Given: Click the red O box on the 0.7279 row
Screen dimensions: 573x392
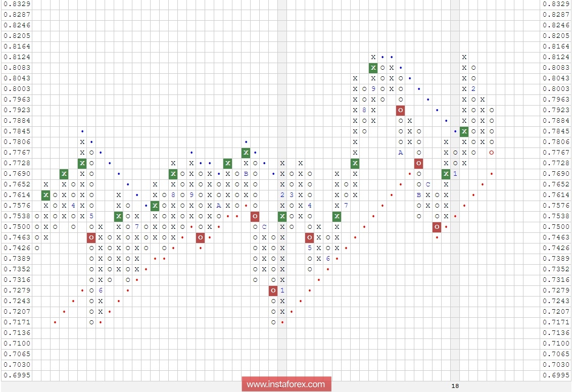Looking at the screenshot, I should (x=273, y=290).
